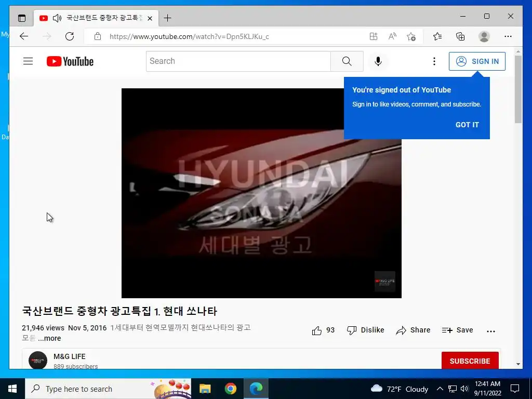View site information lock icon

[98, 36]
